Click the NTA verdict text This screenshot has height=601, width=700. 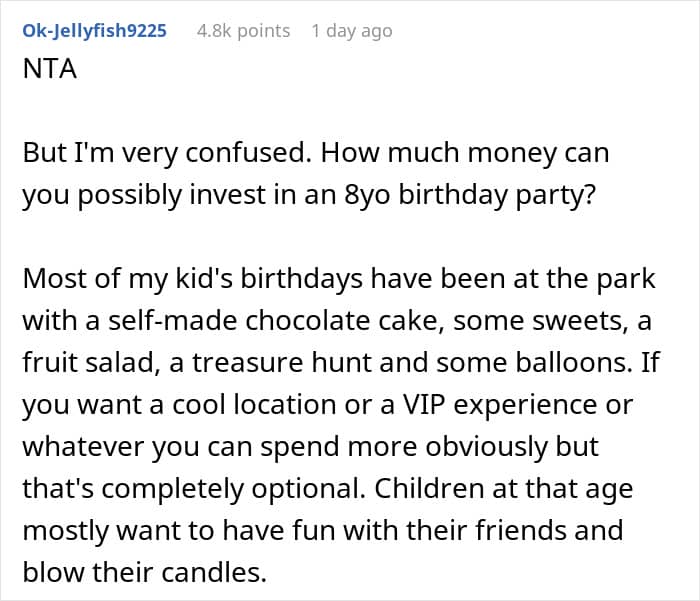50,69
